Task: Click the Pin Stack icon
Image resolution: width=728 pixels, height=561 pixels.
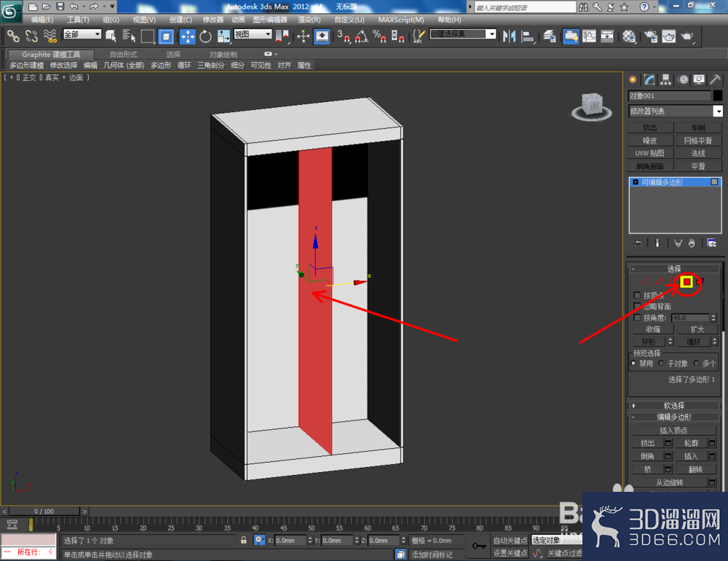Action: tap(638, 243)
